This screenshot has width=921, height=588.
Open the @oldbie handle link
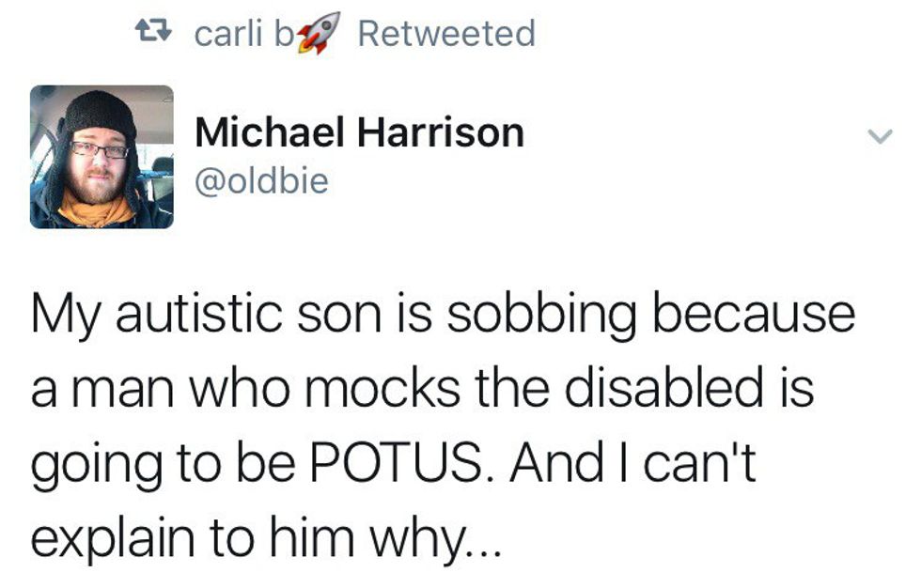pyautogui.click(x=261, y=180)
